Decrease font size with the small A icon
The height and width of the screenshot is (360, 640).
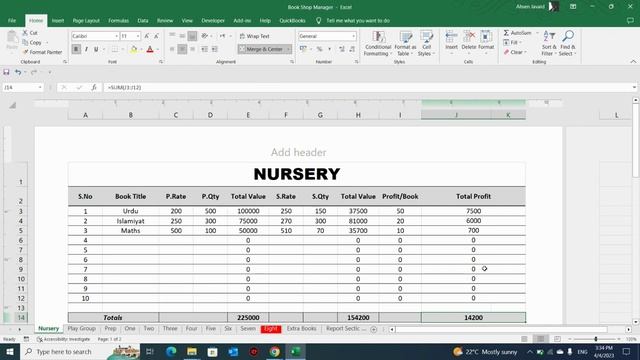(x=156, y=36)
